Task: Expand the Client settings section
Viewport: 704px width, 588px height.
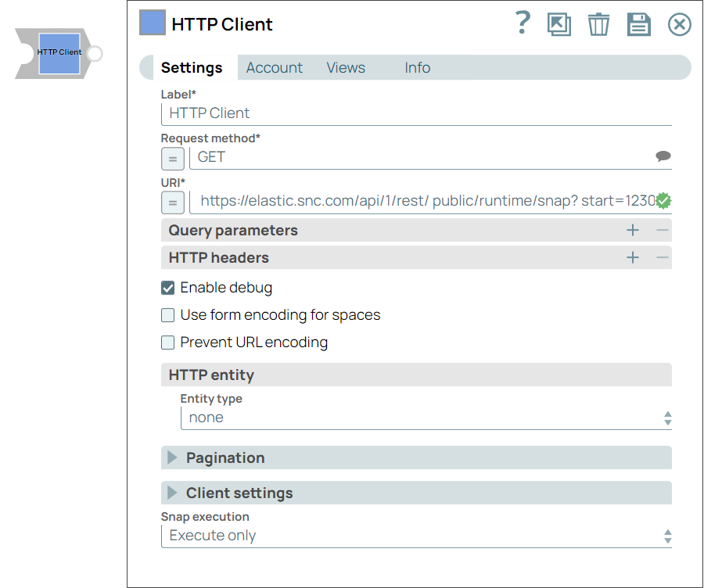Action: (173, 493)
